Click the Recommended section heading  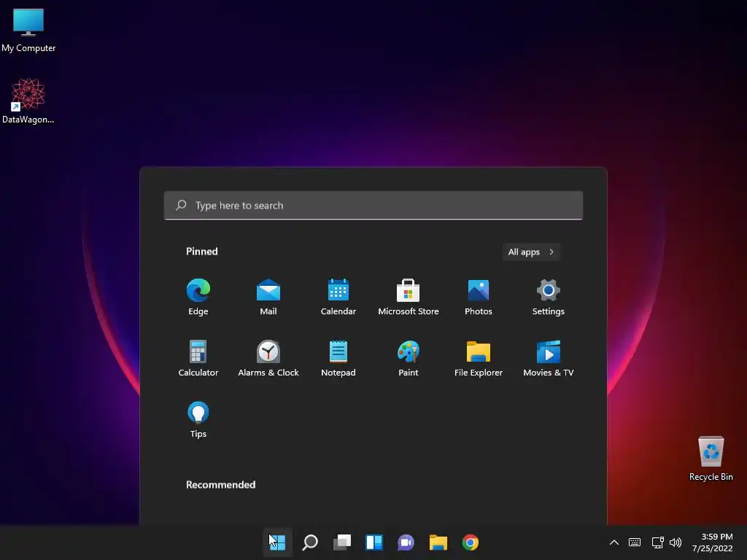click(x=220, y=485)
